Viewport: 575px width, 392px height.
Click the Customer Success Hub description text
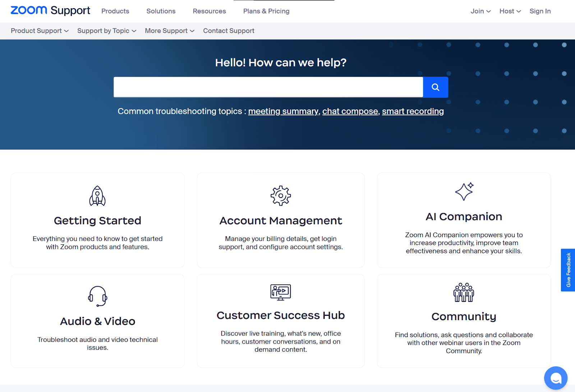click(x=281, y=341)
